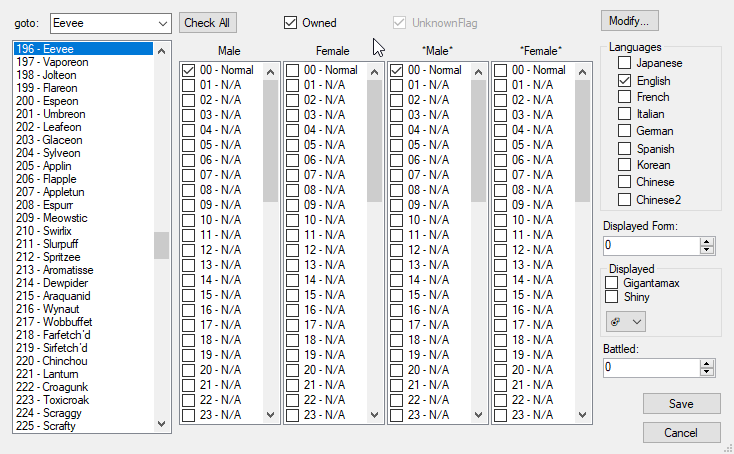Click the Check All button
The height and width of the screenshot is (454, 734).
[x=207, y=23]
